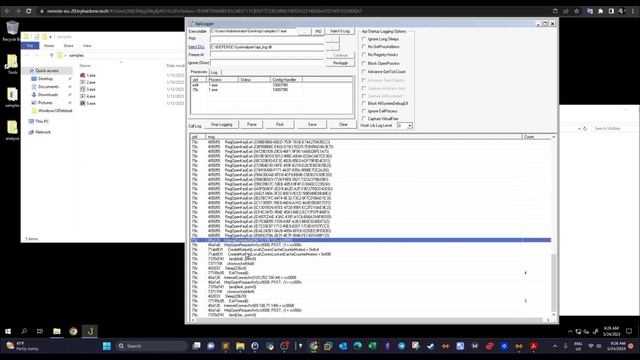Enable Block OpenProcess checkbox
The image size is (640, 360).
[364, 63]
